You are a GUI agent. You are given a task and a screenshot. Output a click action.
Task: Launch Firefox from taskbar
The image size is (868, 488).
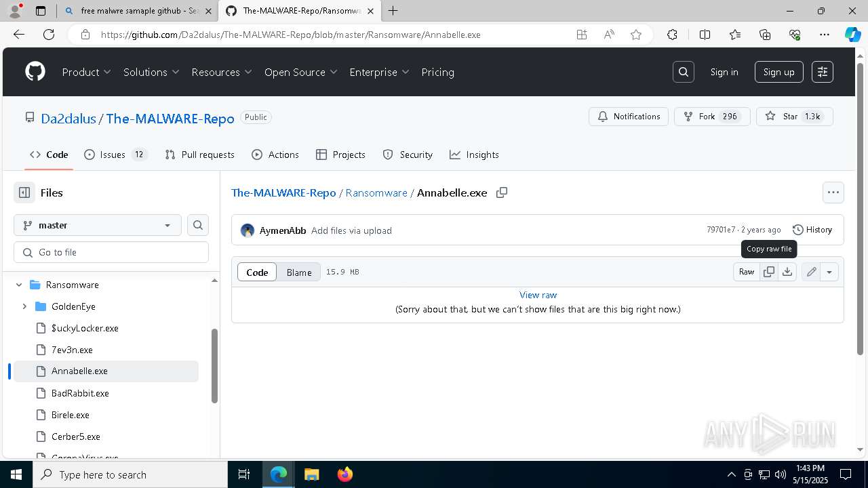(x=345, y=474)
